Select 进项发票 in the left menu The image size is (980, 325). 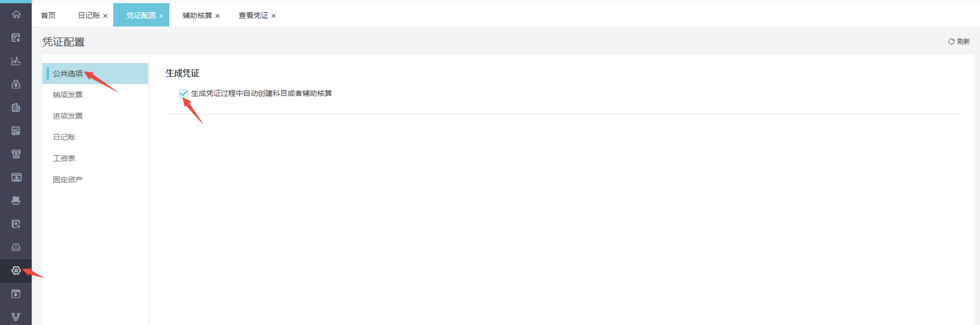(x=68, y=116)
